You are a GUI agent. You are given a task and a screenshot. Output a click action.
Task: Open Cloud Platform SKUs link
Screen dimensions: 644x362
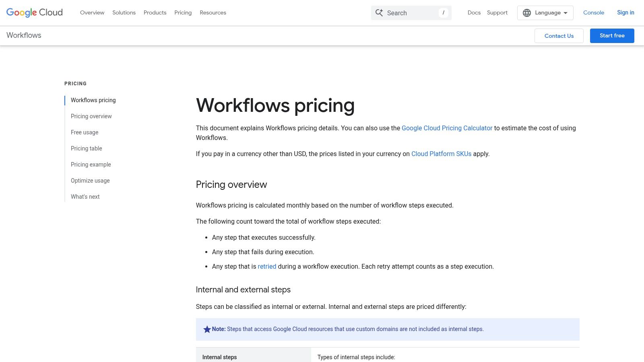(441, 154)
